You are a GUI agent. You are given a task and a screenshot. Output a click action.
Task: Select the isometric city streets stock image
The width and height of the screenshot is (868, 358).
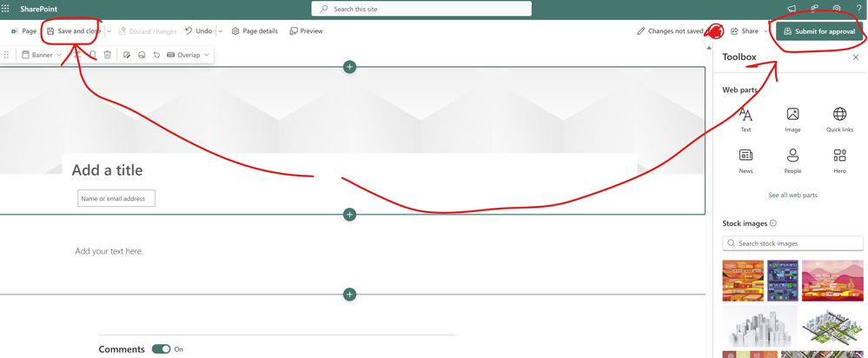click(x=832, y=325)
